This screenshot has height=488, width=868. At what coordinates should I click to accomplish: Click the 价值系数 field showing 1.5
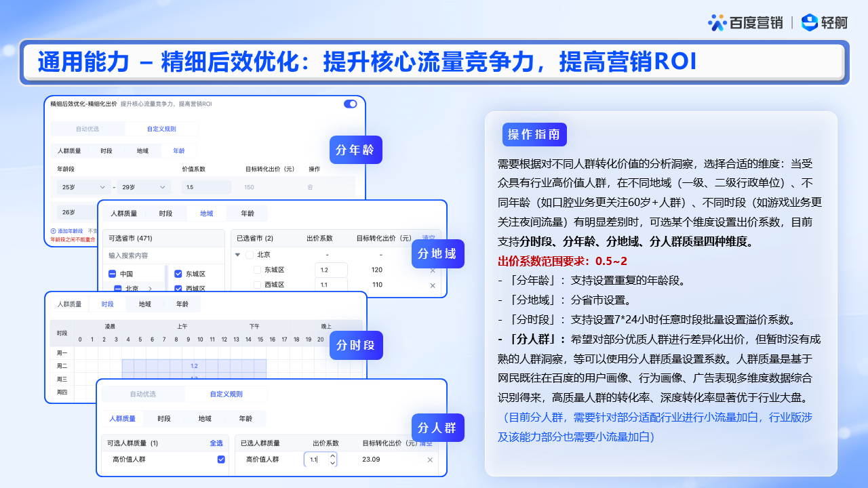[x=206, y=187]
